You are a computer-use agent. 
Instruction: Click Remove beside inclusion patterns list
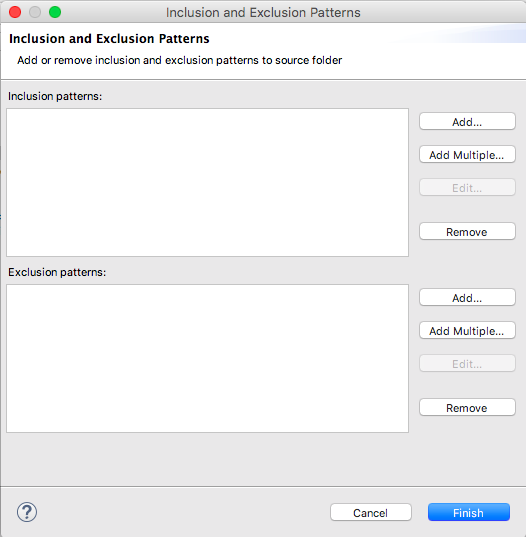click(x=467, y=232)
